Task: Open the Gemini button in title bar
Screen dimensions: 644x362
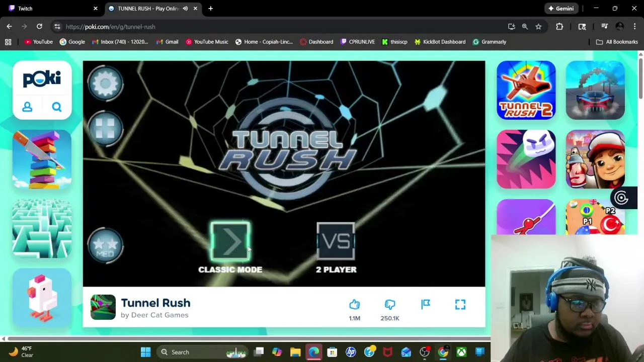Action: tap(561, 9)
